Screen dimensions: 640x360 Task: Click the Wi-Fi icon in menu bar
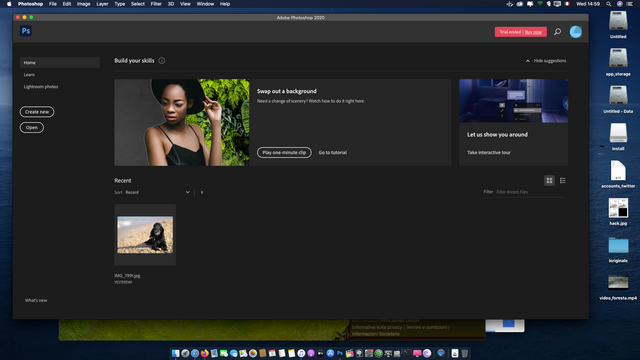click(x=540, y=4)
